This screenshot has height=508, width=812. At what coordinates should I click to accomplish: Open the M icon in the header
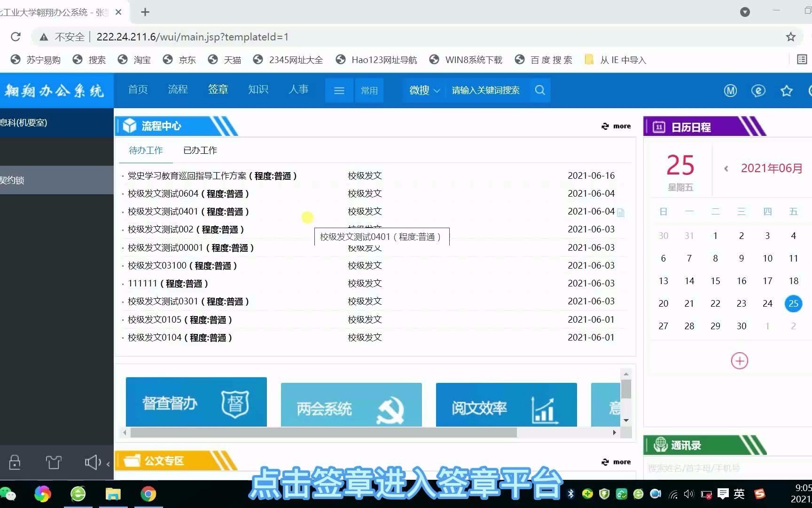coord(730,91)
